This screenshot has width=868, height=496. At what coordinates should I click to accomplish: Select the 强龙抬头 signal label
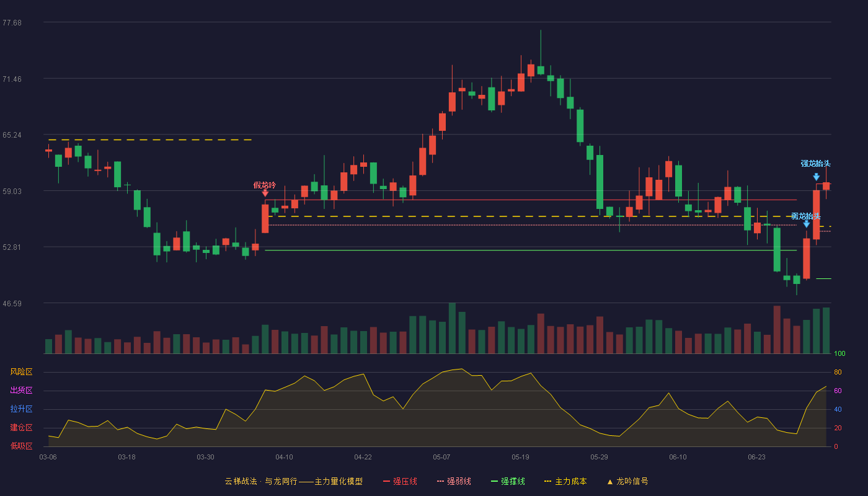815,164
